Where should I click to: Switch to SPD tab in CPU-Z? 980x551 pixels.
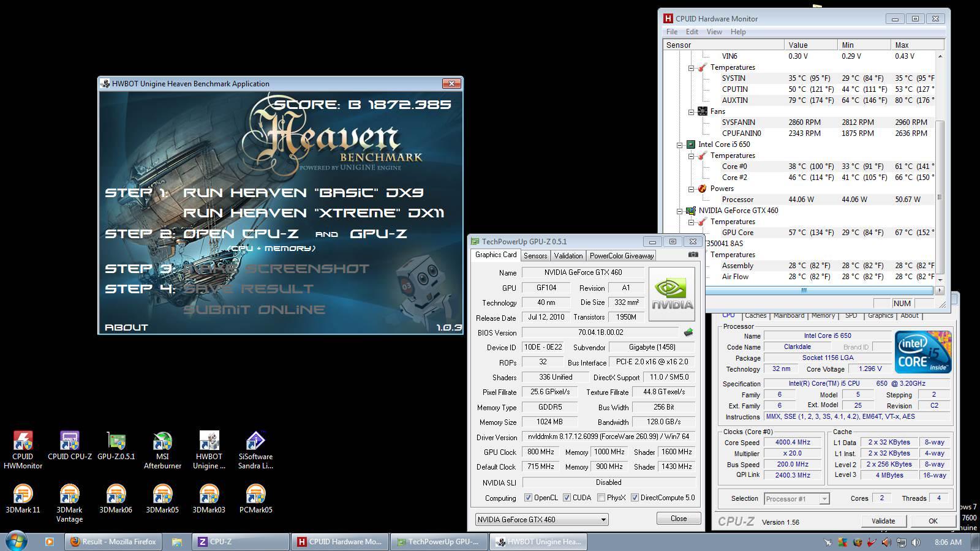[x=851, y=316]
